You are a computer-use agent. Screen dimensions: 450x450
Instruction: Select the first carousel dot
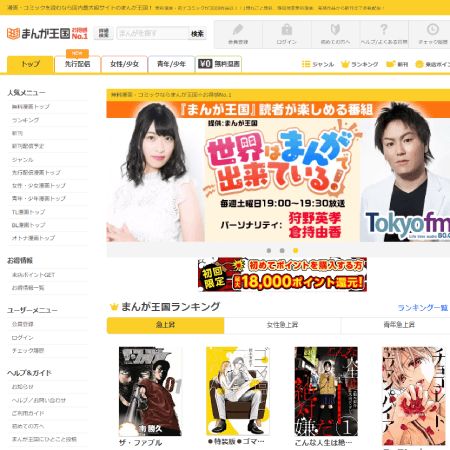pos(269,250)
